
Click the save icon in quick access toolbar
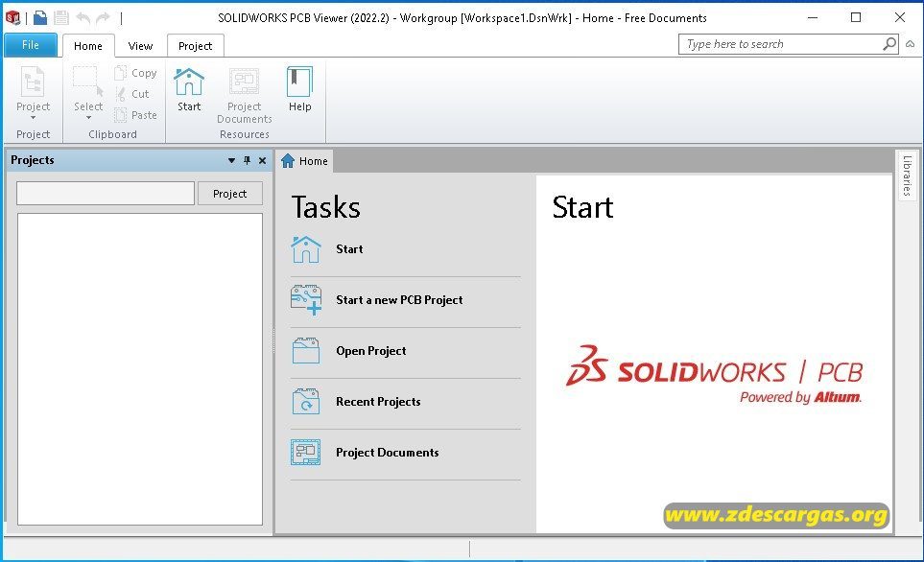tap(61, 17)
